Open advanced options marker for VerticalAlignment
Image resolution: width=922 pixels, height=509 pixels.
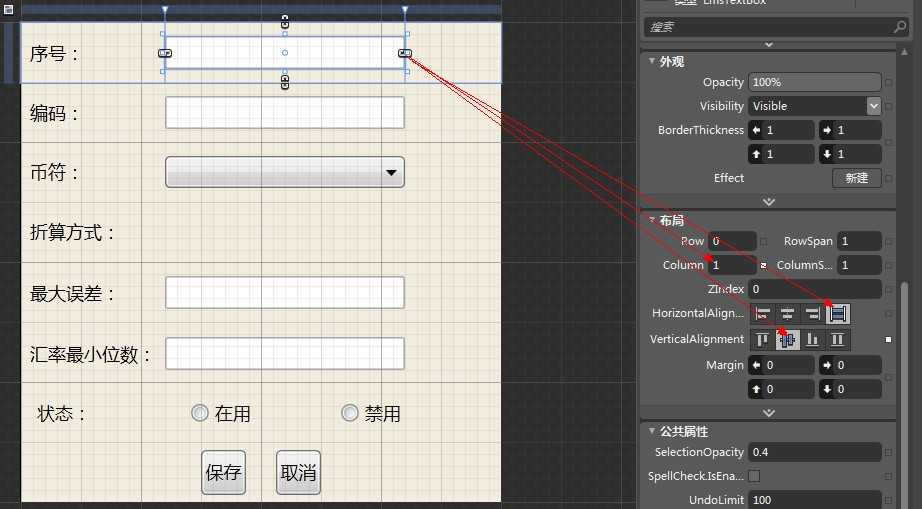point(888,340)
